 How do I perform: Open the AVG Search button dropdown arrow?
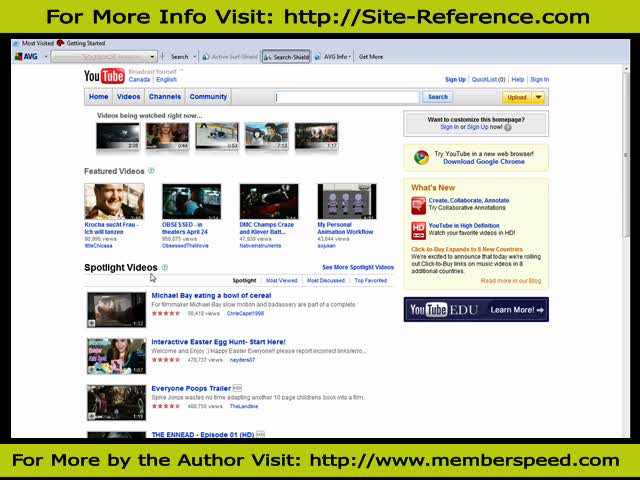click(195, 57)
